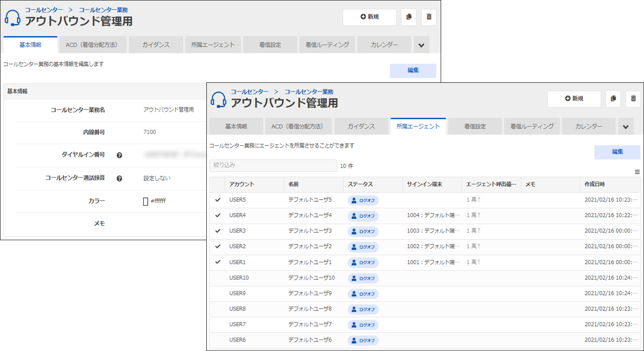This screenshot has height=351, width=644.
Task: Select 着信設定 tab in the back window
Action: pyautogui.click(x=270, y=45)
